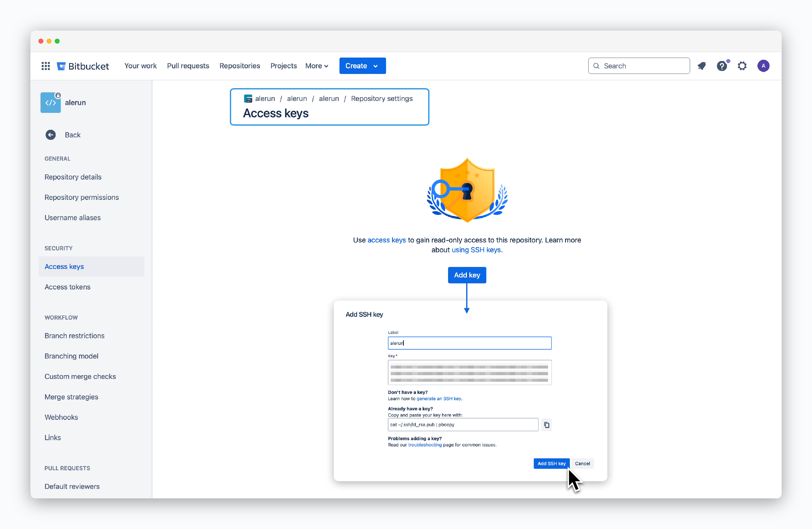Open the app switcher grid icon
The height and width of the screenshot is (529, 812).
(x=46, y=66)
